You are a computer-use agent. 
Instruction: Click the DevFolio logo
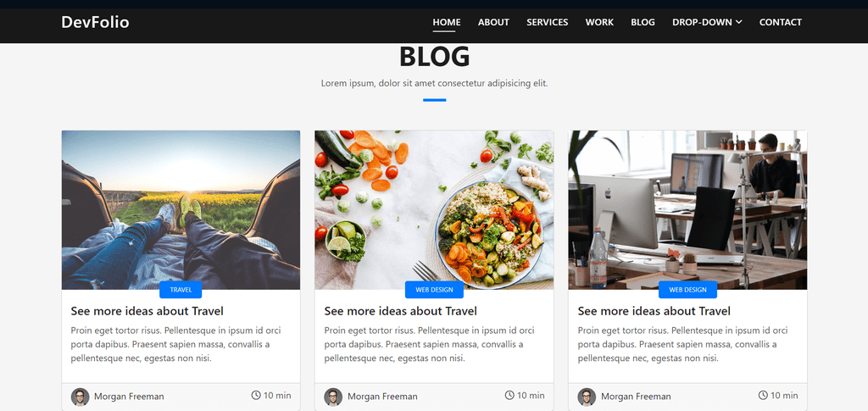[x=95, y=22]
